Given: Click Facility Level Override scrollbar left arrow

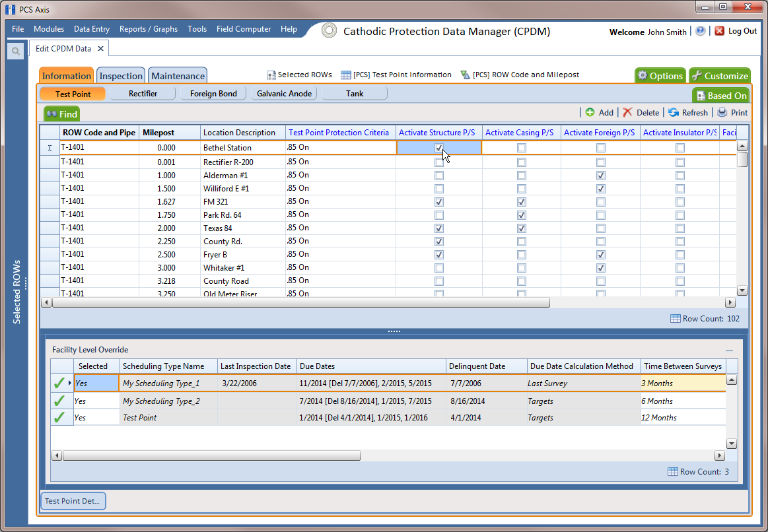Looking at the screenshot, I should [x=57, y=455].
